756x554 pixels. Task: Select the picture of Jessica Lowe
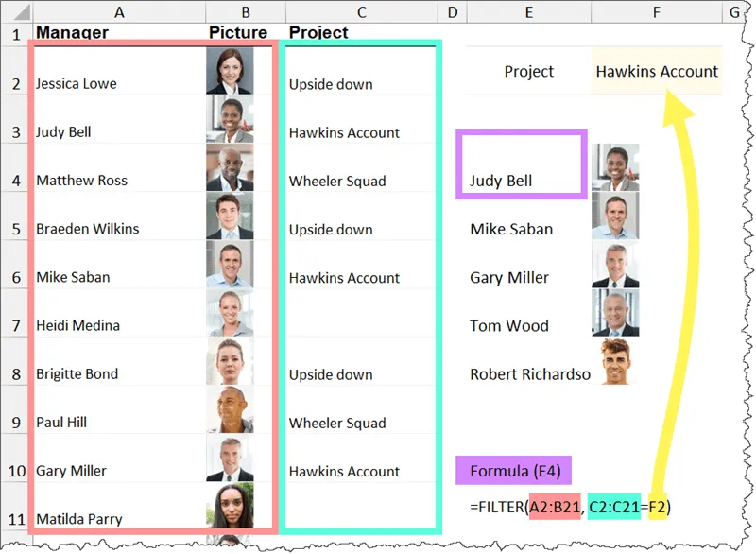point(230,72)
